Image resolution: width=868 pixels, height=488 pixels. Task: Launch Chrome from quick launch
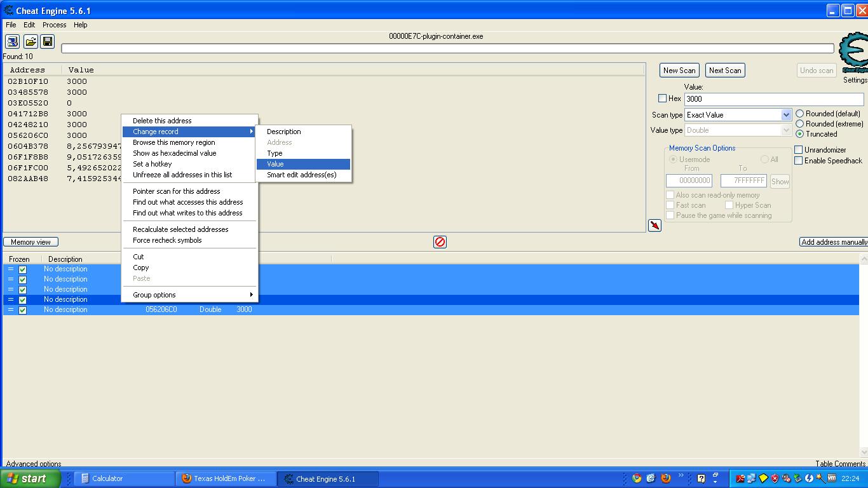click(637, 478)
